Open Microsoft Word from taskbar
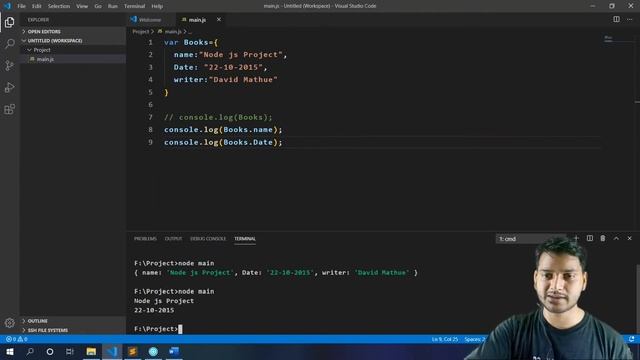The width and height of the screenshot is (640, 360). coord(174,351)
